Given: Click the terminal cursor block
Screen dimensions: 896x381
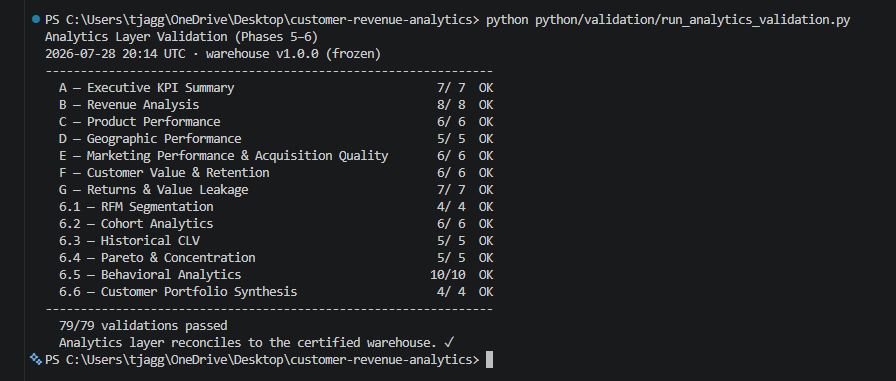Looking at the screenshot, I should coord(489,360).
